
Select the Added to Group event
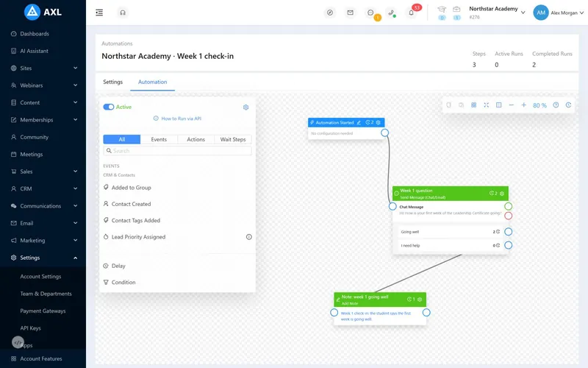pyautogui.click(x=132, y=188)
